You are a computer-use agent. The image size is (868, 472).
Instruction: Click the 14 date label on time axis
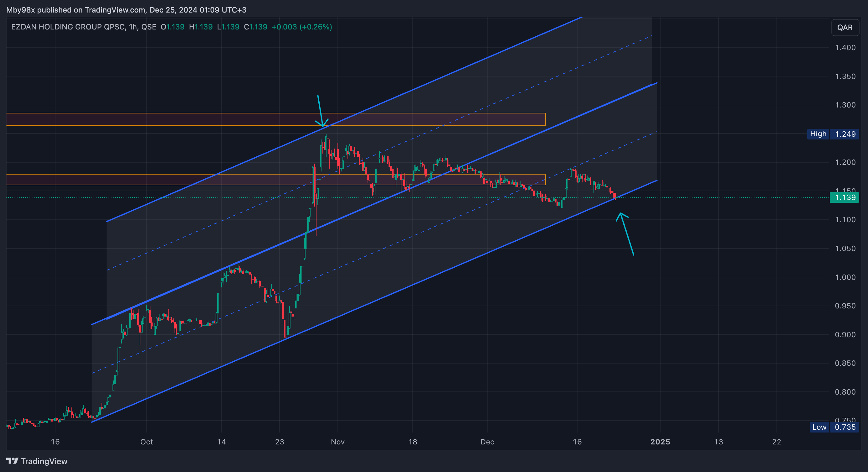point(221,442)
